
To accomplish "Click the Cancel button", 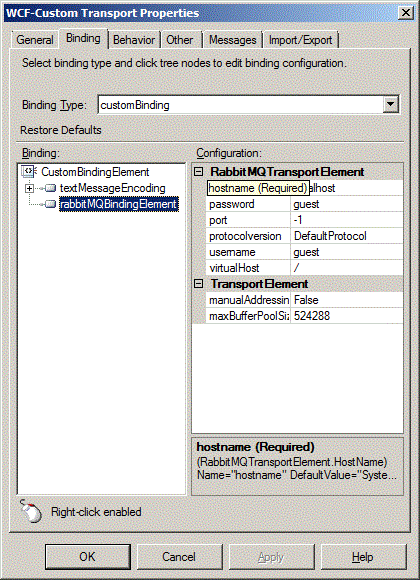I will [x=179, y=557].
